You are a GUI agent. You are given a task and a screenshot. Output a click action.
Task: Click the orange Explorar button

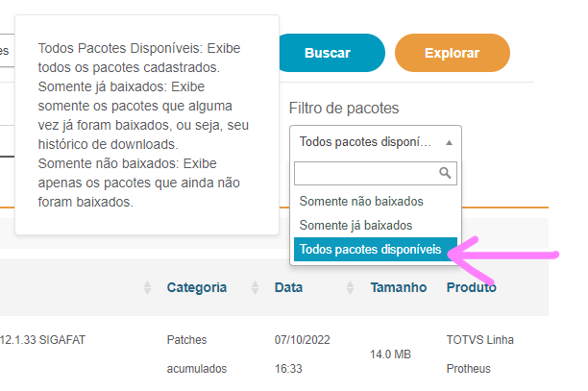452,53
